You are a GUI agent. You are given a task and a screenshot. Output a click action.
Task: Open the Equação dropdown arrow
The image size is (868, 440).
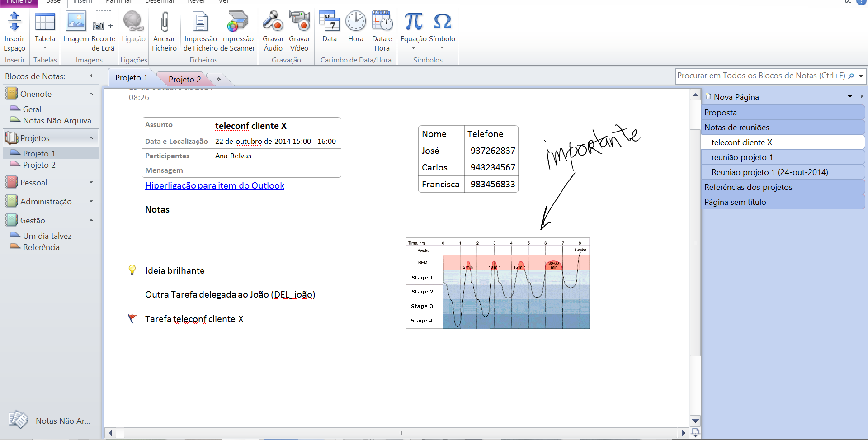coord(413,48)
